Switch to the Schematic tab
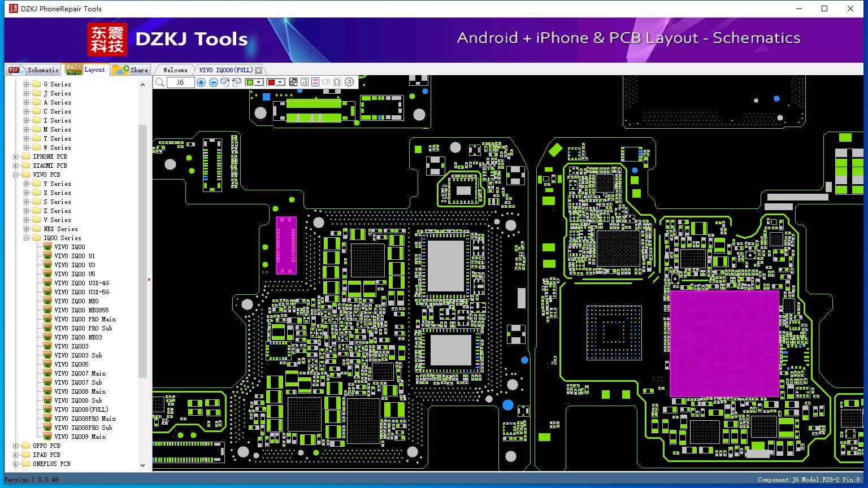The height and width of the screenshot is (488, 868). [x=34, y=69]
